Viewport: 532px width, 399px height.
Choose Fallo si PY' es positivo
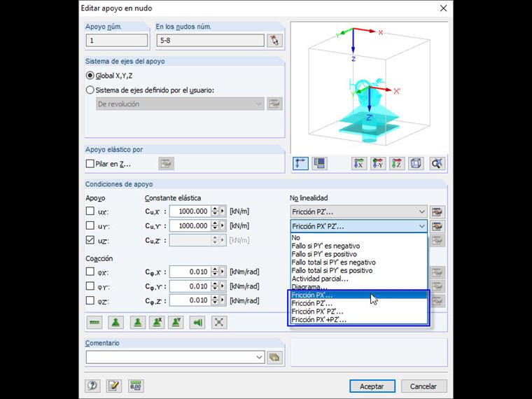[359, 254]
